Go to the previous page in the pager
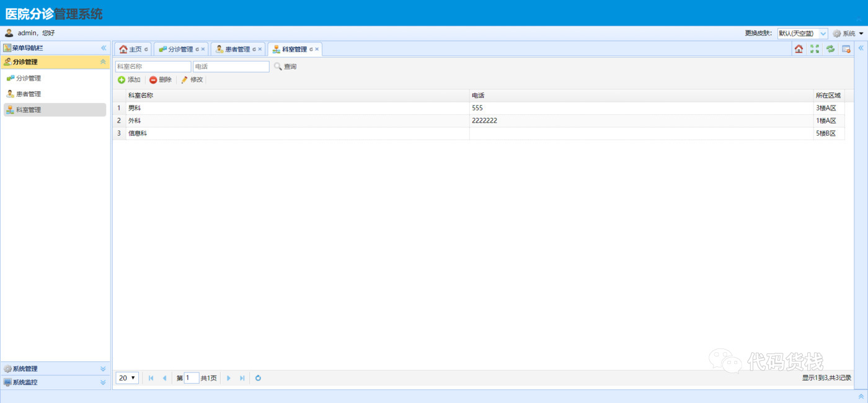The width and height of the screenshot is (868, 403). [x=164, y=378]
